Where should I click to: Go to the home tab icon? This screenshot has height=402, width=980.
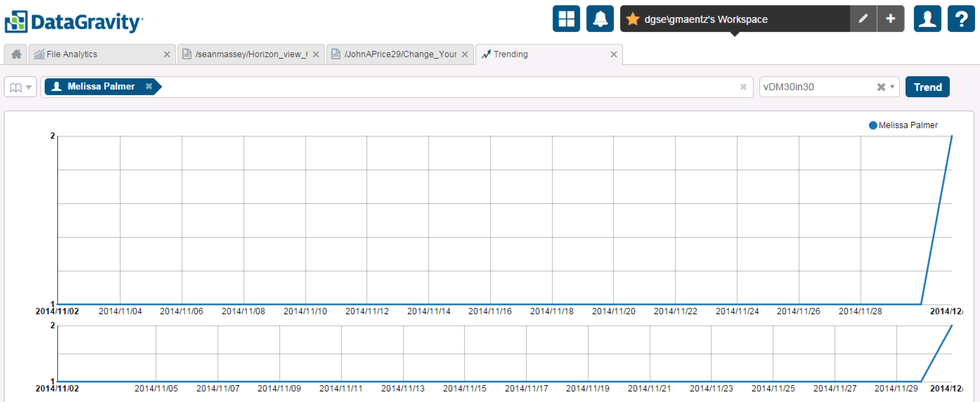16,54
